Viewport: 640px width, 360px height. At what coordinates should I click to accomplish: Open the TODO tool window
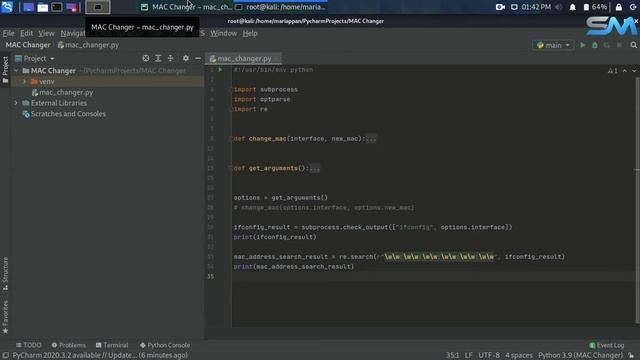tap(28, 345)
